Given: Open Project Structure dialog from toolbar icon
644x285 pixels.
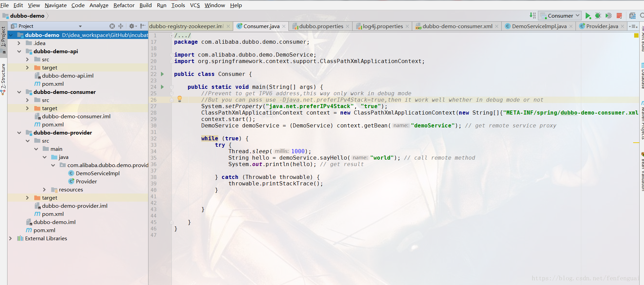Looking at the screenshot, I should 632,16.
